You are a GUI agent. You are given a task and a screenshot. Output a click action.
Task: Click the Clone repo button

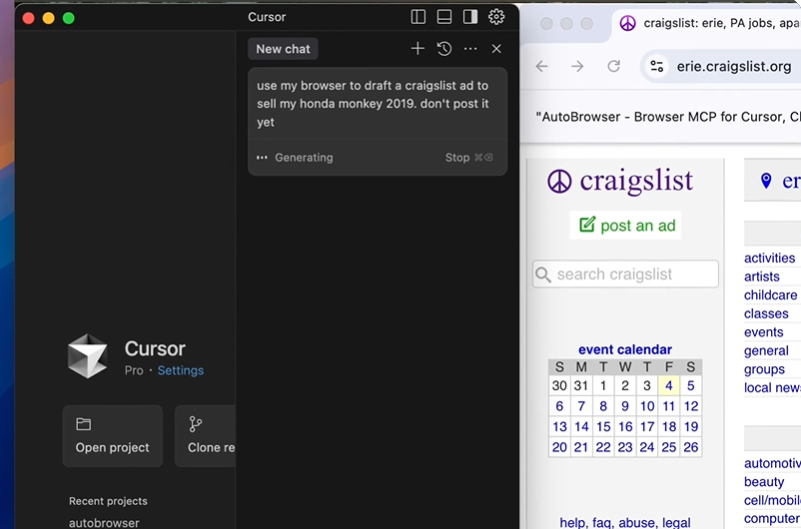click(205, 436)
